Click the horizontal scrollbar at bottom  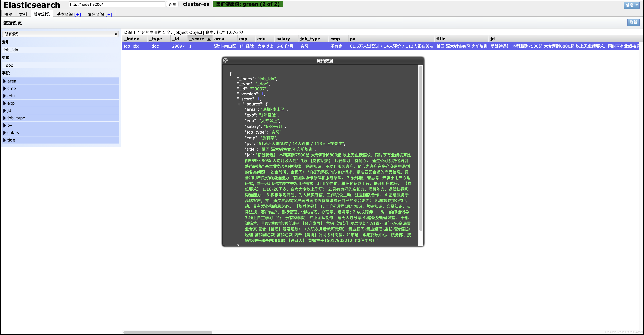(x=168, y=332)
